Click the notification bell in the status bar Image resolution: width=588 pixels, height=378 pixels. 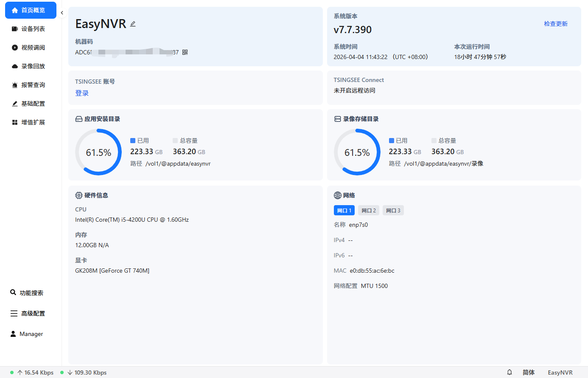click(510, 372)
